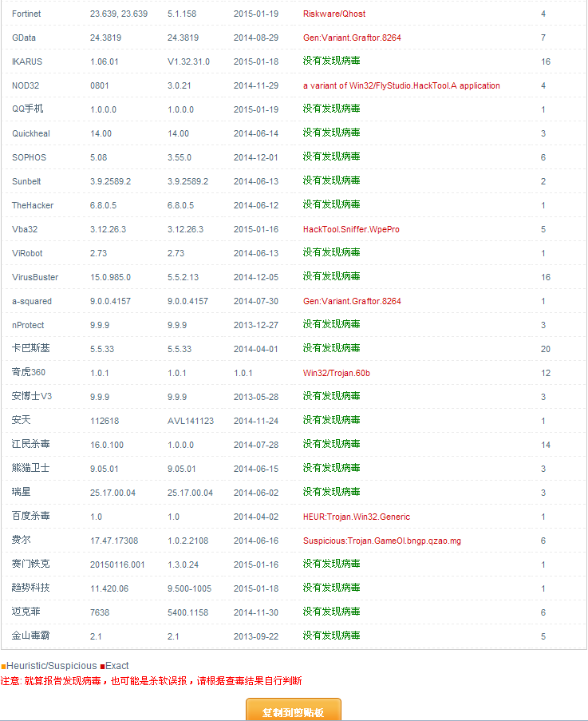Select SOPHOS version 3.55.0
The image size is (588, 721).
(x=180, y=157)
